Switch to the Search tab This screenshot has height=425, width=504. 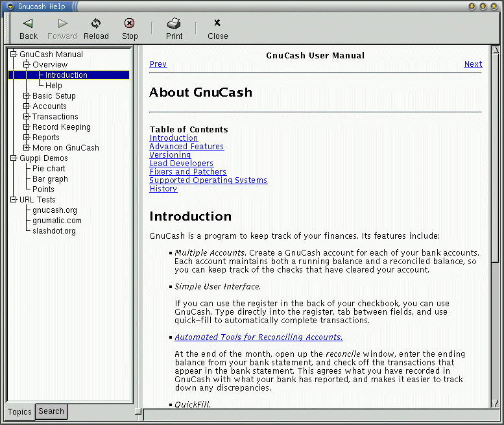pos(51,411)
